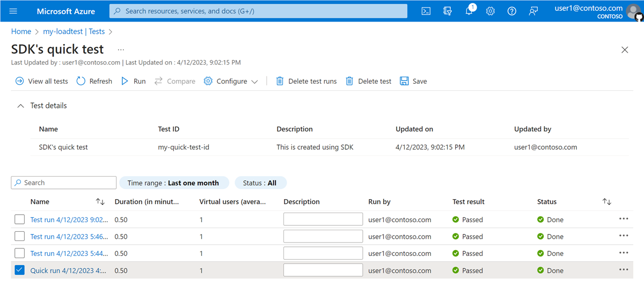Open the Quick run 4/12/2023 link
The image size is (644, 300).
coord(69,270)
